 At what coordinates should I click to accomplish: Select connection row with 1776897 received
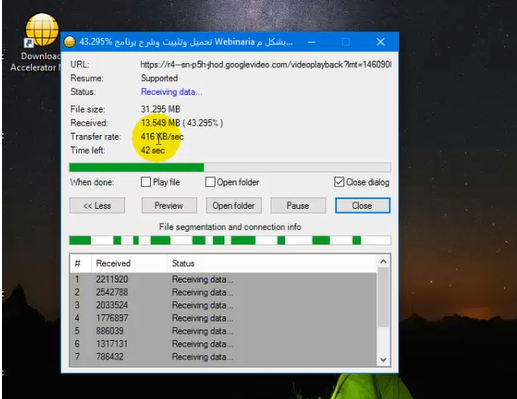[x=223, y=318]
